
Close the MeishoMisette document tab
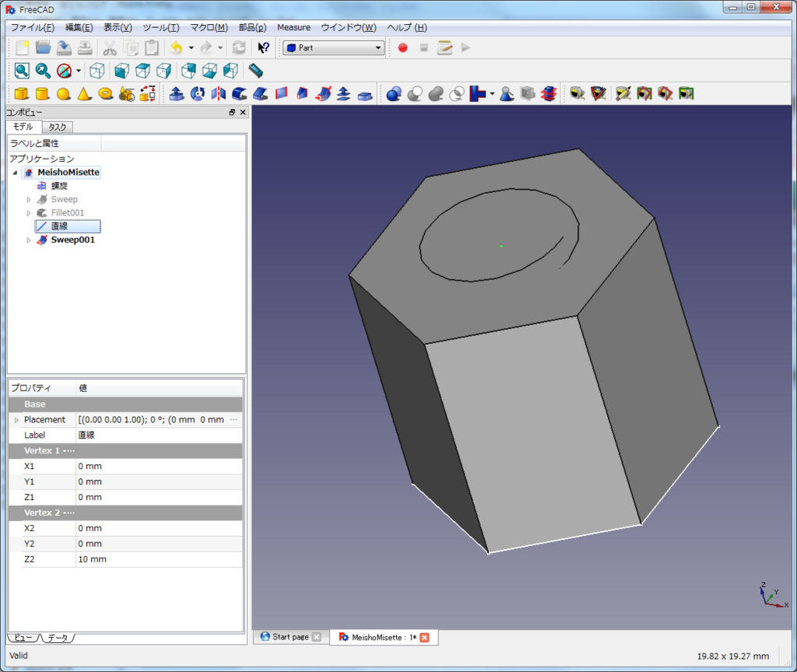[424, 638]
